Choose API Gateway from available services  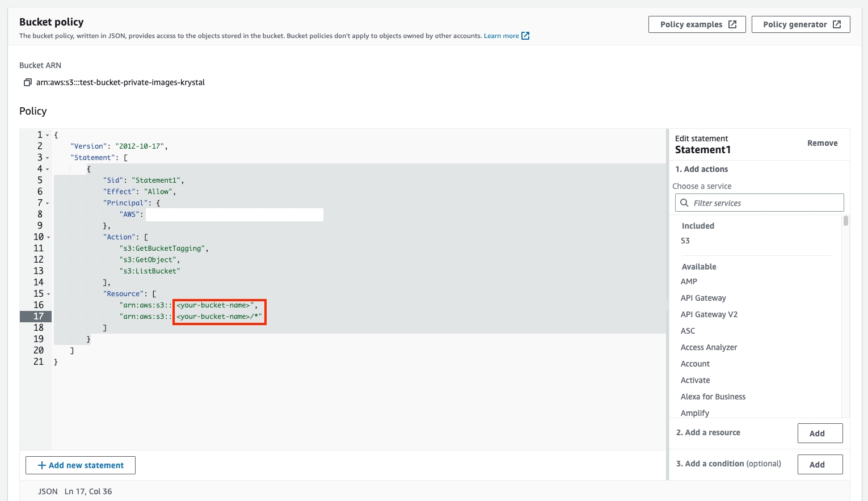tap(703, 298)
